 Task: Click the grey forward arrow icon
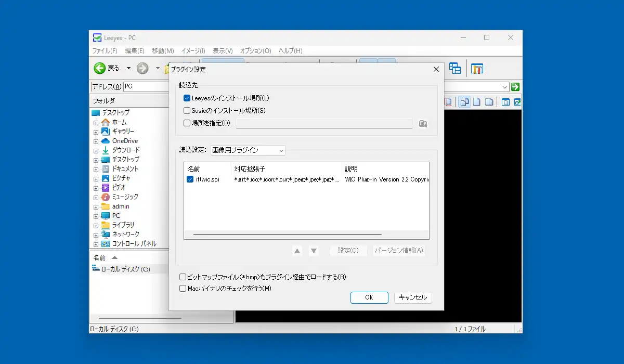[x=142, y=68]
